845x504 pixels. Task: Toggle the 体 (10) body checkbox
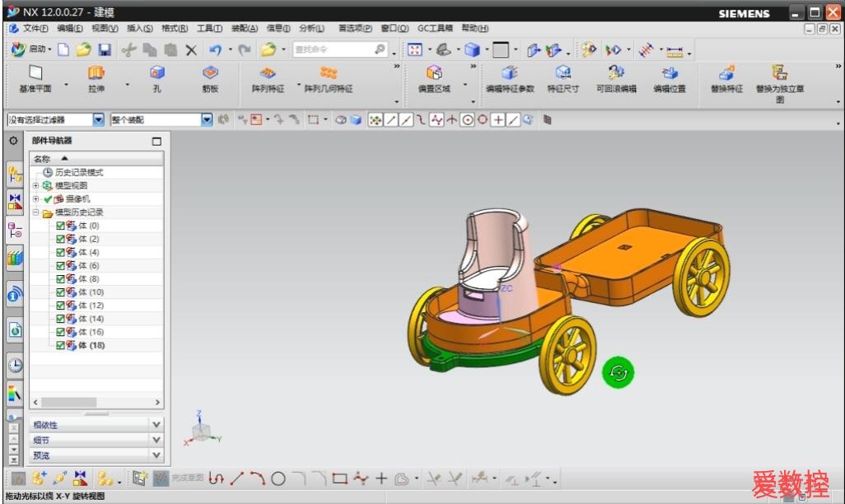[60, 292]
